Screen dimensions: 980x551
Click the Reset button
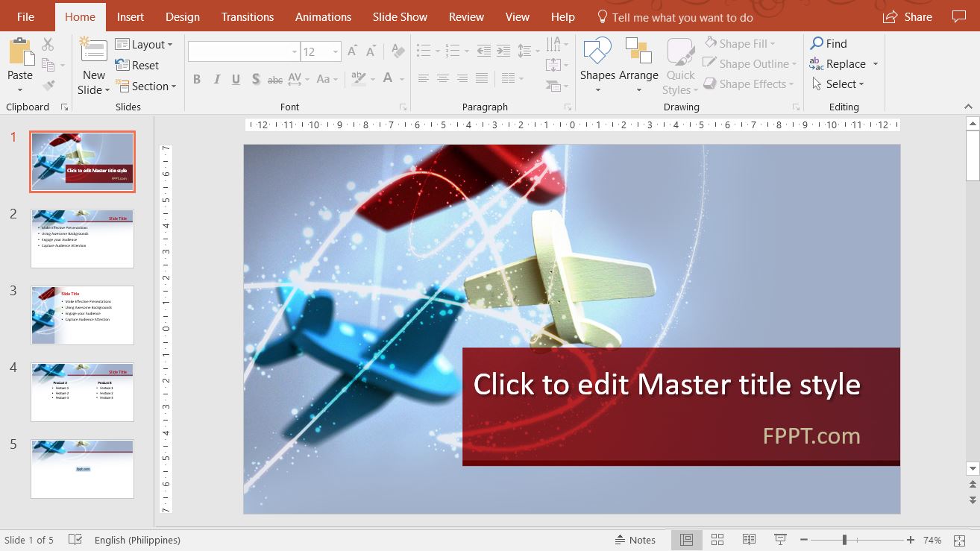(x=137, y=66)
